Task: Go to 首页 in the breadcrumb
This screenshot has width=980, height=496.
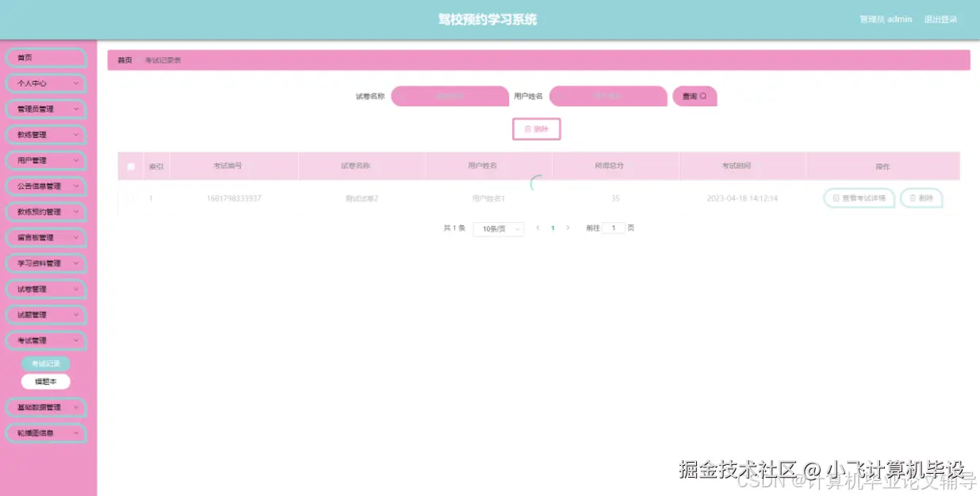Action: click(x=125, y=60)
